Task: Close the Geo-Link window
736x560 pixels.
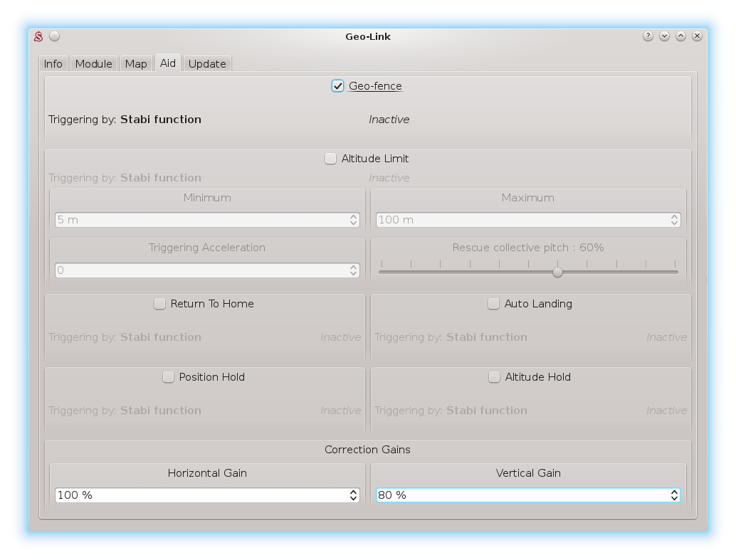Action: [698, 36]
